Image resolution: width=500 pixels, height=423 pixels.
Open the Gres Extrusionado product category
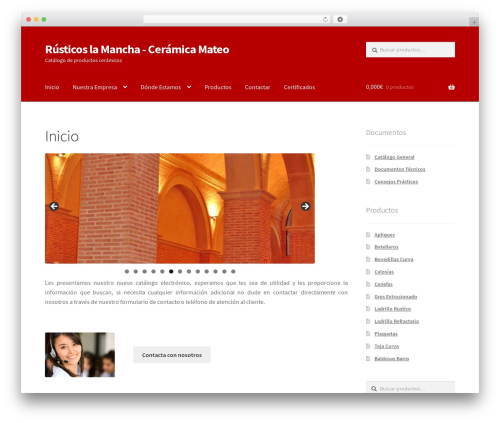tap(396, 297)
